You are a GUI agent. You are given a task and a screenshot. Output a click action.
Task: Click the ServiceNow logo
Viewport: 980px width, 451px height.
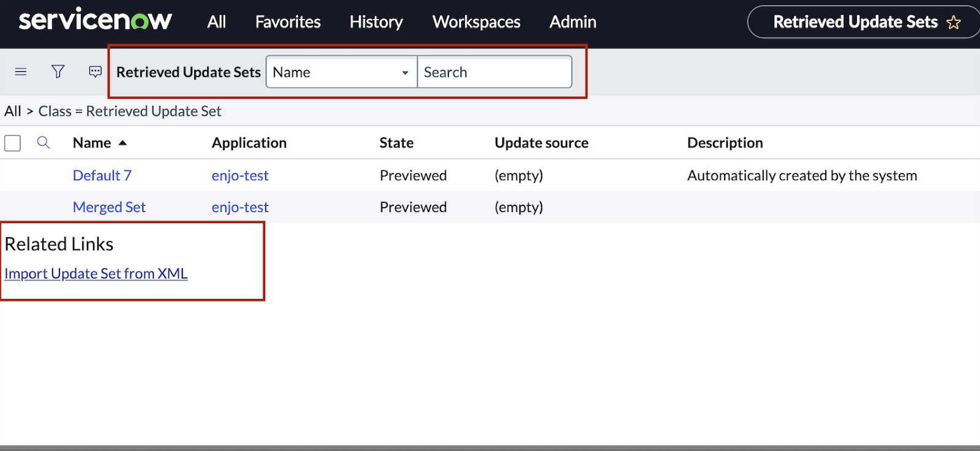click(x=96, y=20)
